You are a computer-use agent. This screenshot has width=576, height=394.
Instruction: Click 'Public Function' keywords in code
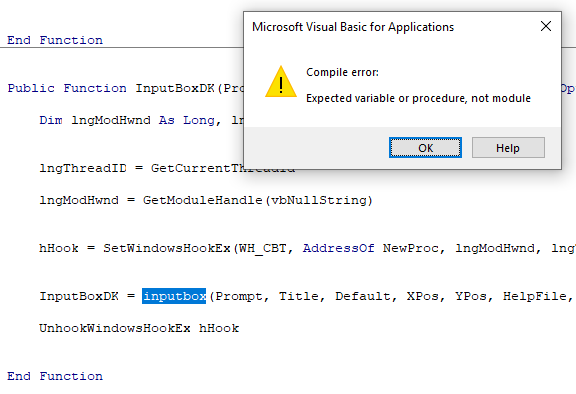click(67, 88)
